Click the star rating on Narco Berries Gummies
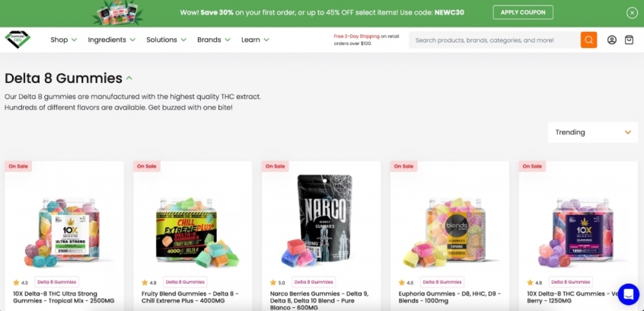 click(278, 283)
